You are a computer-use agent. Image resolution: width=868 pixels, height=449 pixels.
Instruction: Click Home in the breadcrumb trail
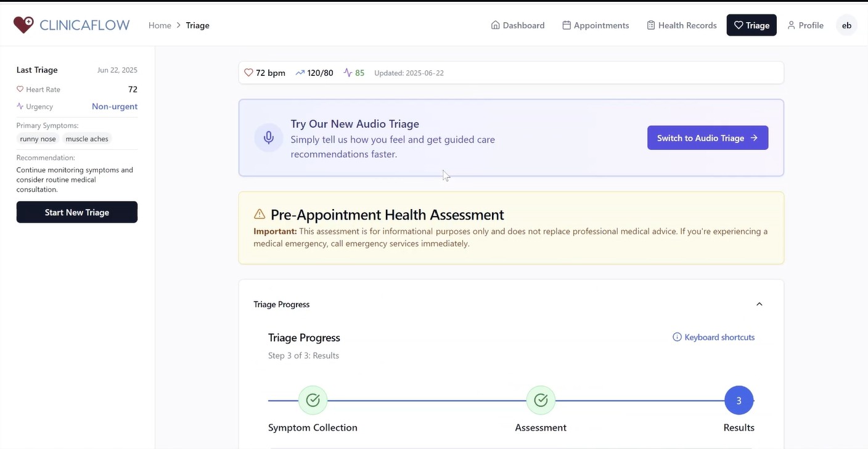coord(160,25)
